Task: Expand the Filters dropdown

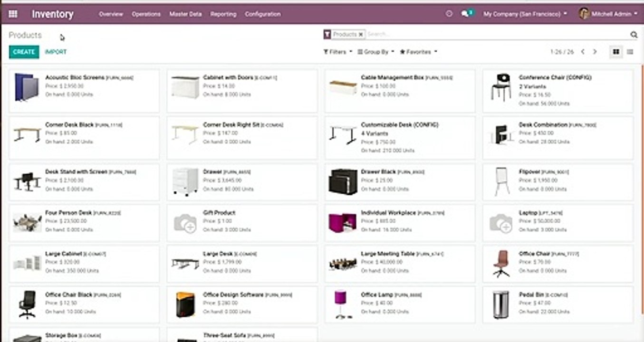Action: pos(337,52)
